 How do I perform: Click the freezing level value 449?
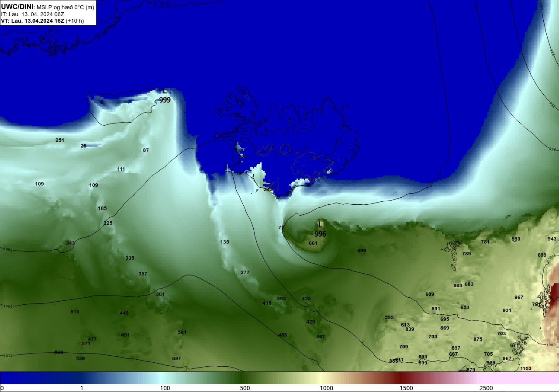tap(124, 313)
